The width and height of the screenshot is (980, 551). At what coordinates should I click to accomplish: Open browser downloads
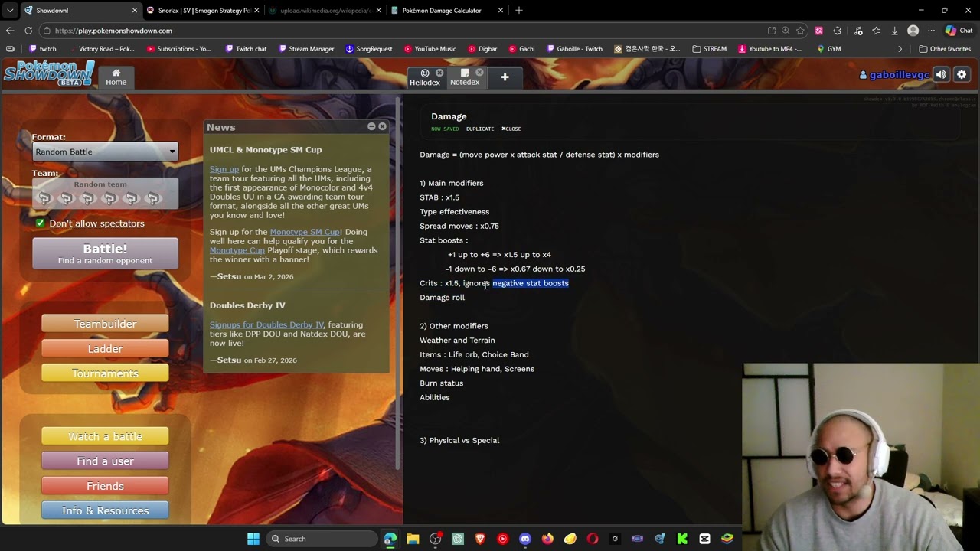click(894, 31)
